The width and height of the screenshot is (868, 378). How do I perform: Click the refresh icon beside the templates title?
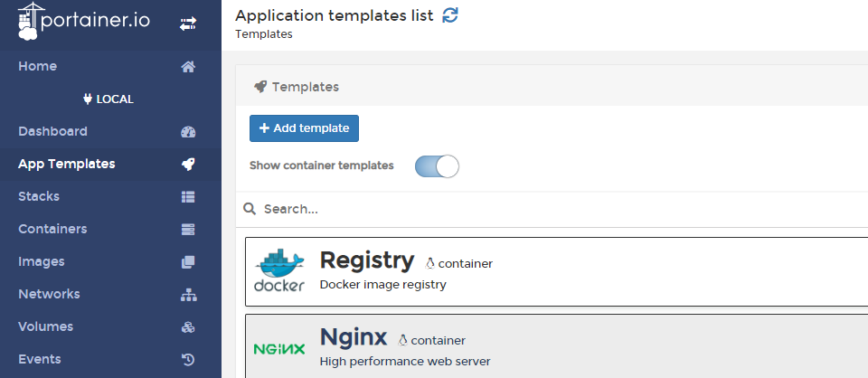pos(450,15)
